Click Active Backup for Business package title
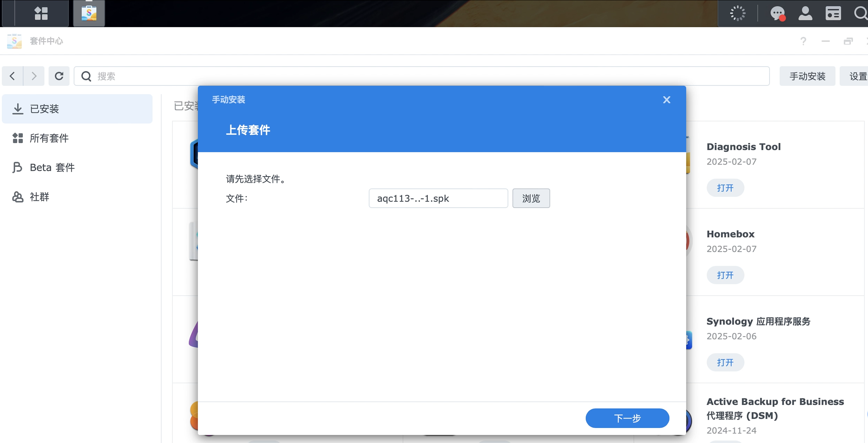 (775, 408)
